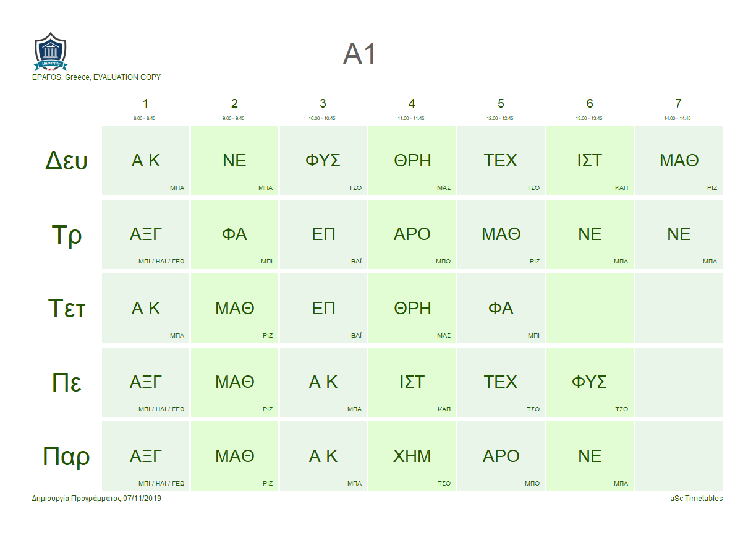Select Wednesday's ΦΑ lesson in period 5
Viewport: 756px width, 535px height.
(501, 309)
